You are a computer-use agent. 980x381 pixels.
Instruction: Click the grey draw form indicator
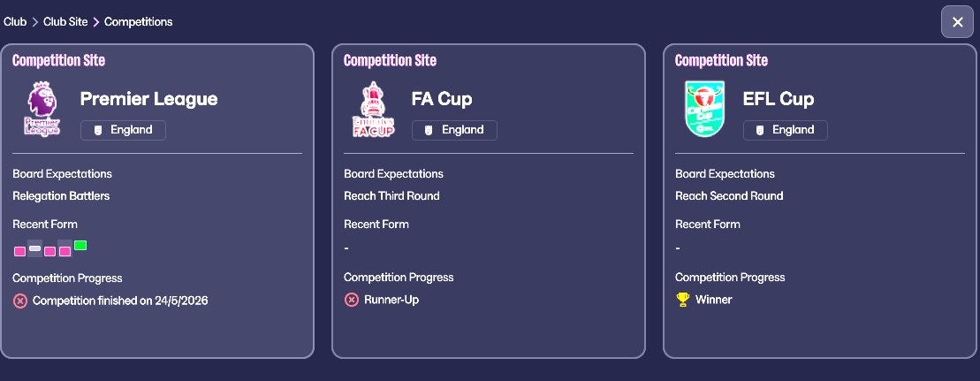34,248
